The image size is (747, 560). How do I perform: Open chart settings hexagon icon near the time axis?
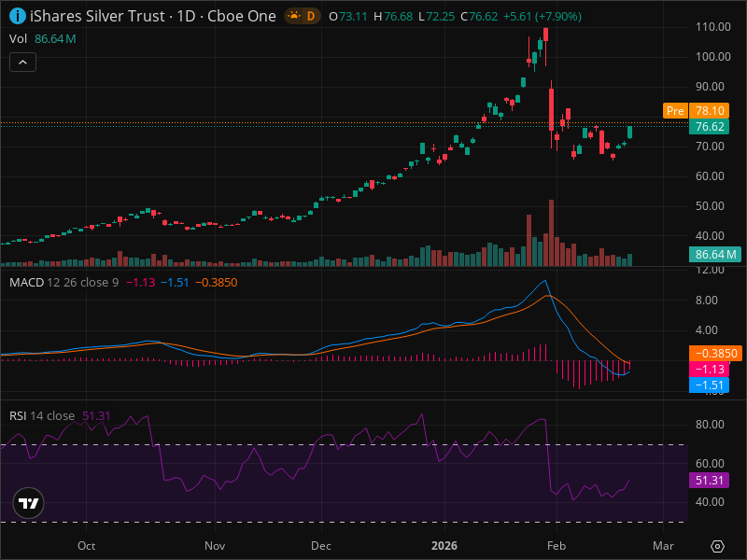(x=717, y=546)
